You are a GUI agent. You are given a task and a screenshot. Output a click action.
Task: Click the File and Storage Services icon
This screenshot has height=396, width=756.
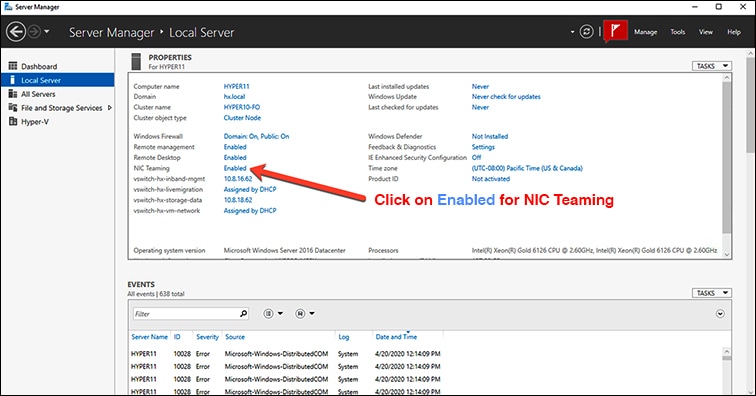click(x=13, y=108)
